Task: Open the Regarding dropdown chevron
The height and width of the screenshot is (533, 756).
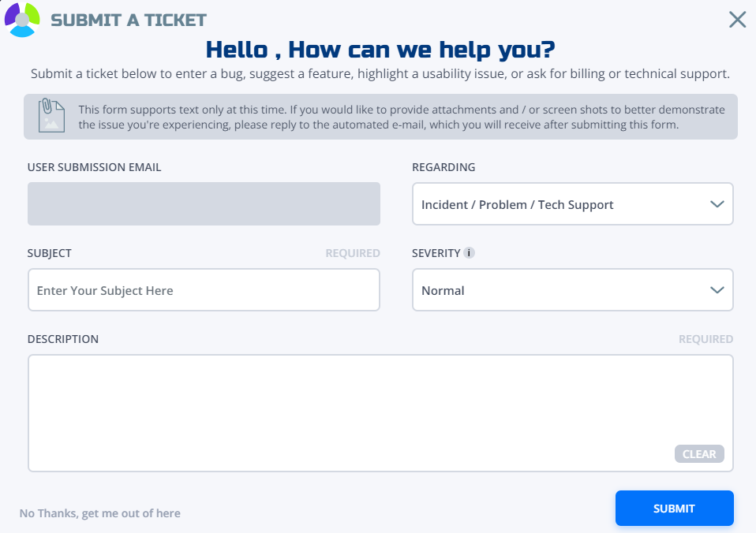Action: coord(717,204)
